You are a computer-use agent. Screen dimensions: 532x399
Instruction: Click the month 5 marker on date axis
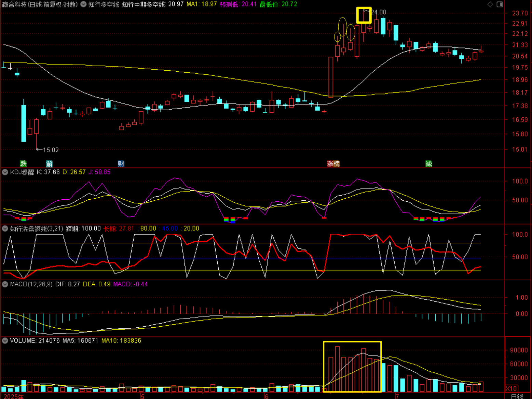pyautogui.click(x=143, y=396)
